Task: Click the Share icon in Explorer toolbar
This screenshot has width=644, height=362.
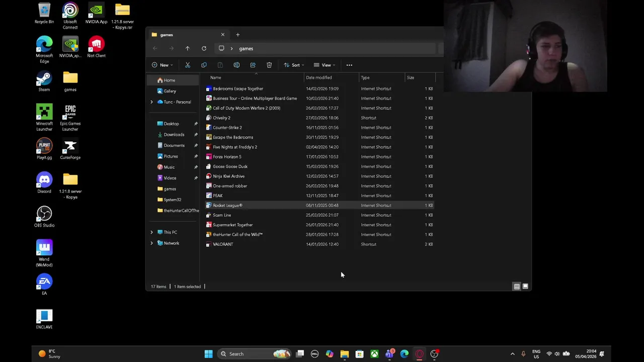Action: pos(253,65)
